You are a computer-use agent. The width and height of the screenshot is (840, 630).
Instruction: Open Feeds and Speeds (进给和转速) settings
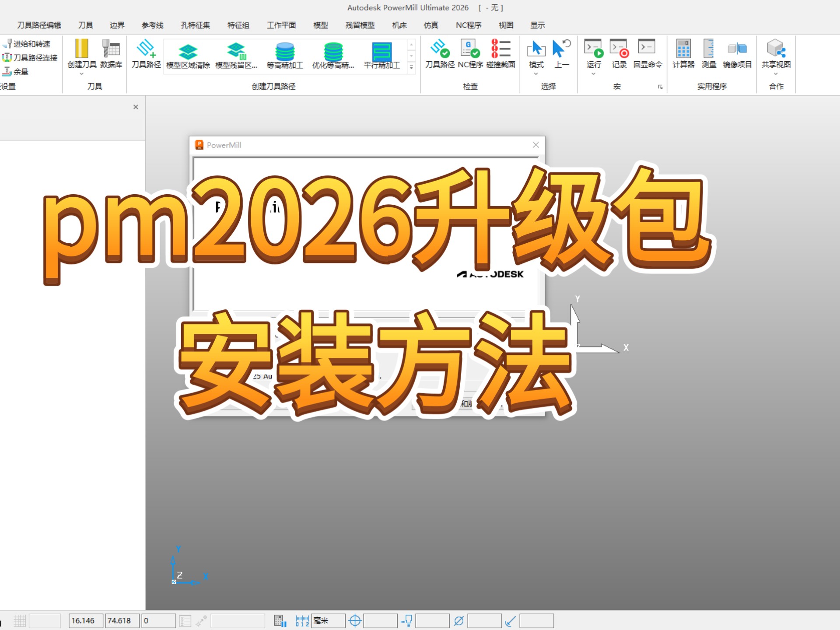[x=26, y=44]
